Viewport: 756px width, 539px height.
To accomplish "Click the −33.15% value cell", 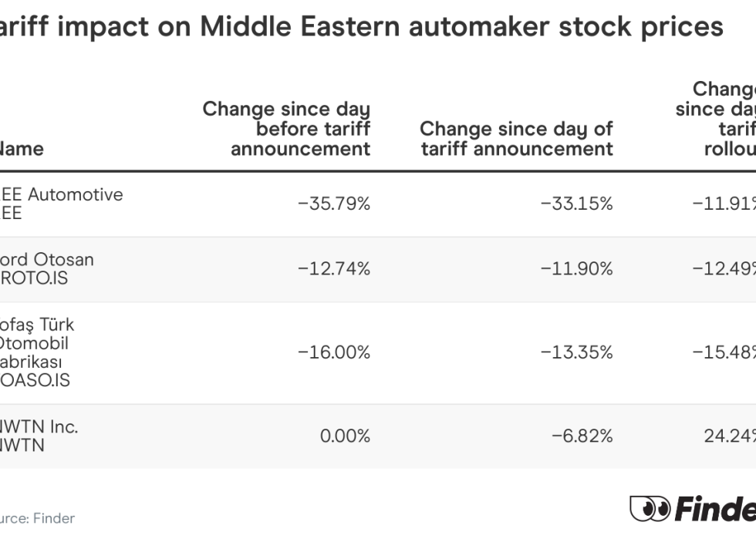I will [x=576, y=204].
